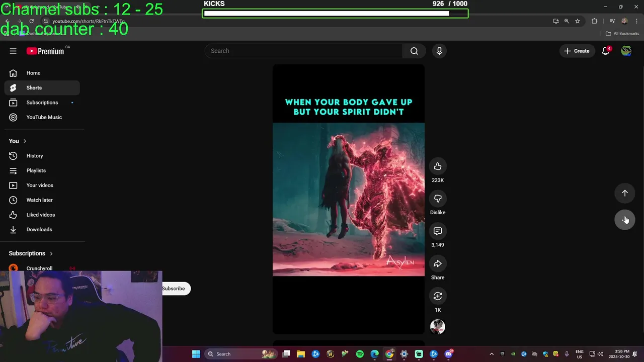
Task: Click the browser address bar URL
Action: 89,21
